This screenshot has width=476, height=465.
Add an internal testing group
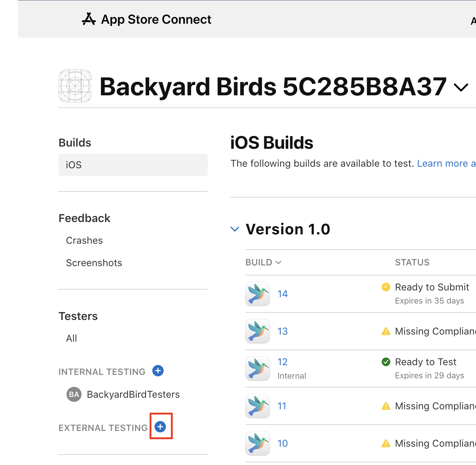[x=158, y=371]
